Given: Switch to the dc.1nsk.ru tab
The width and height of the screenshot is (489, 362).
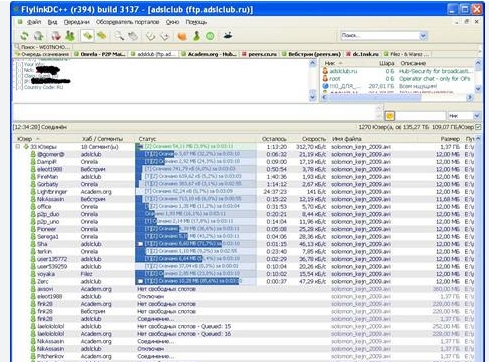Looking at the screenshot, I should [x=362, y=54].
